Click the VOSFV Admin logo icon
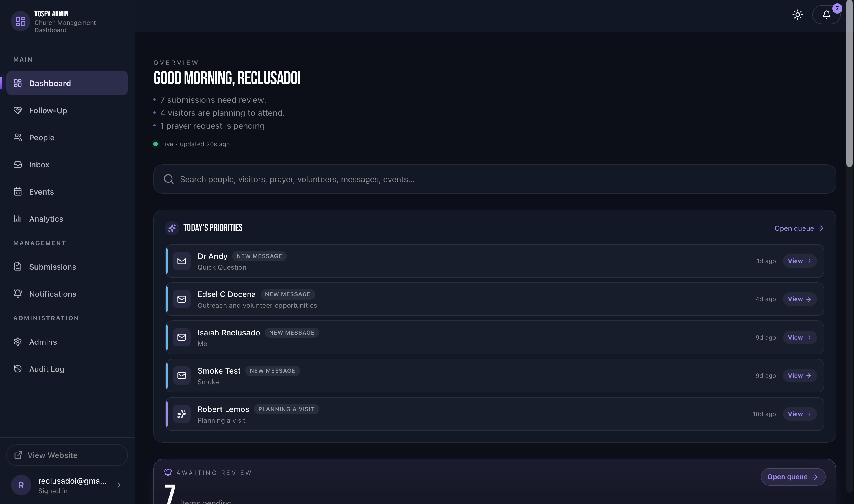The width and height of the screenshot is (854, 504). coord(20,21)
